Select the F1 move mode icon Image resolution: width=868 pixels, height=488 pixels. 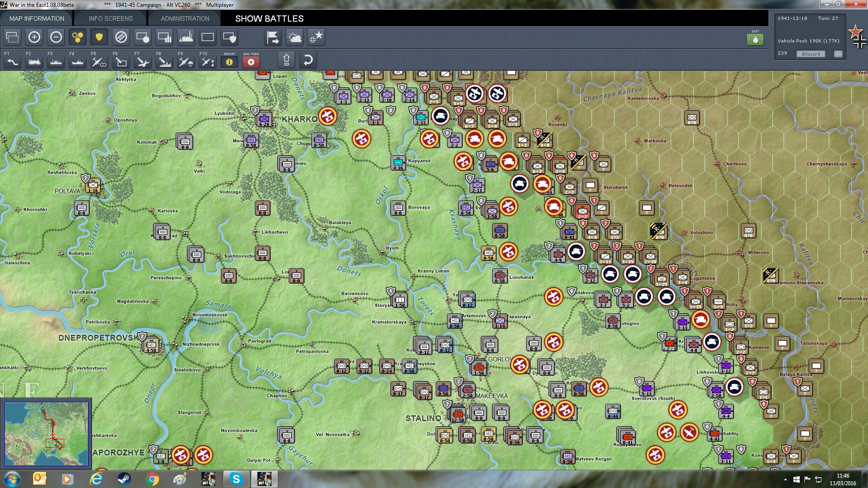[13, 62]
